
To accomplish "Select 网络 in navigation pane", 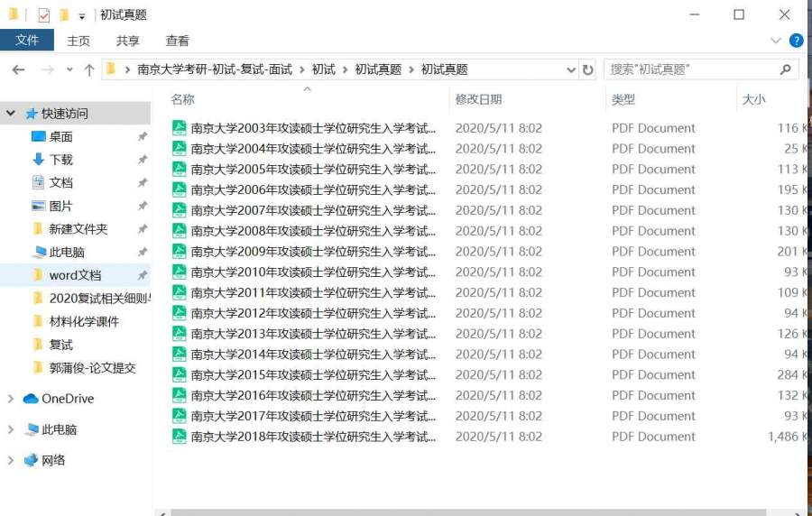I will (x=53, y=460).
